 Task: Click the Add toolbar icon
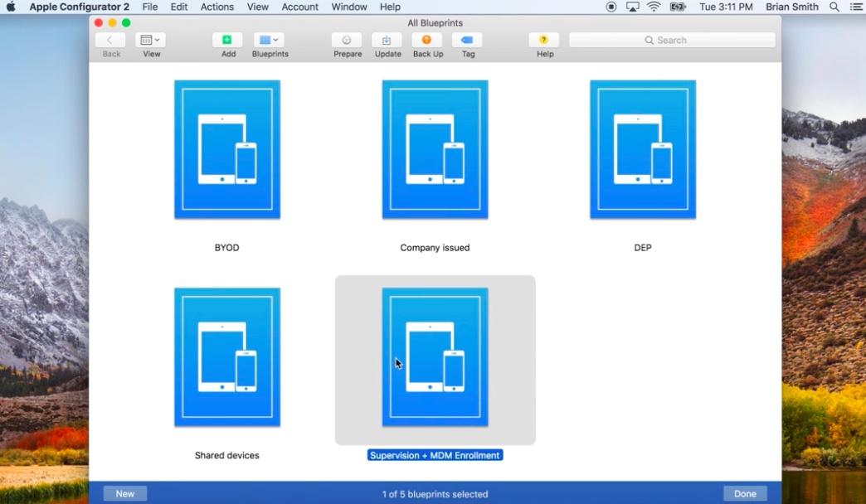227,40
